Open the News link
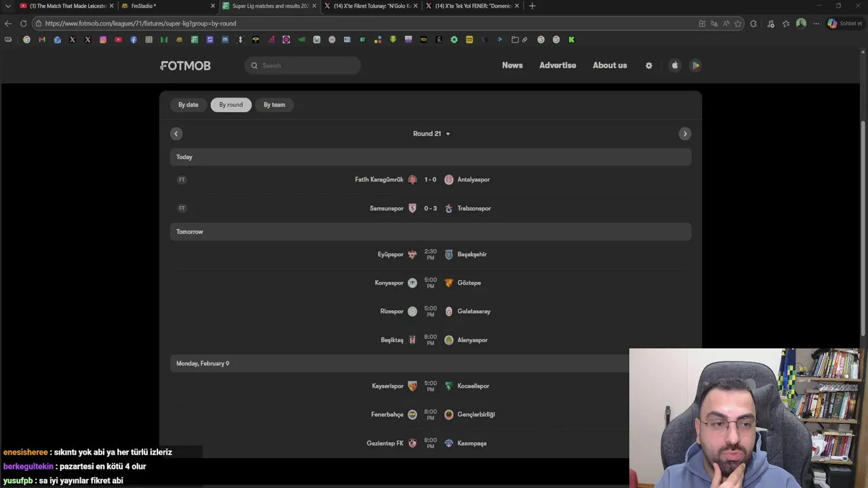The width and height of the screenshot is (868, 488). tap(512, 66)
